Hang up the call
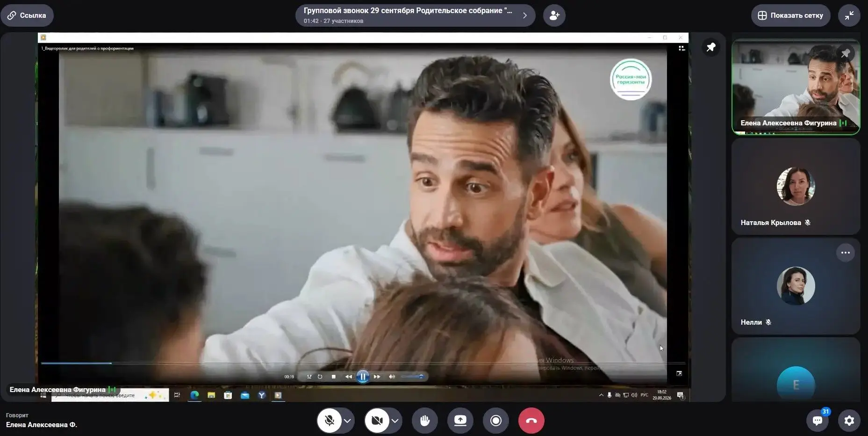This screenshot has width=868, height=436. point(531,421)
